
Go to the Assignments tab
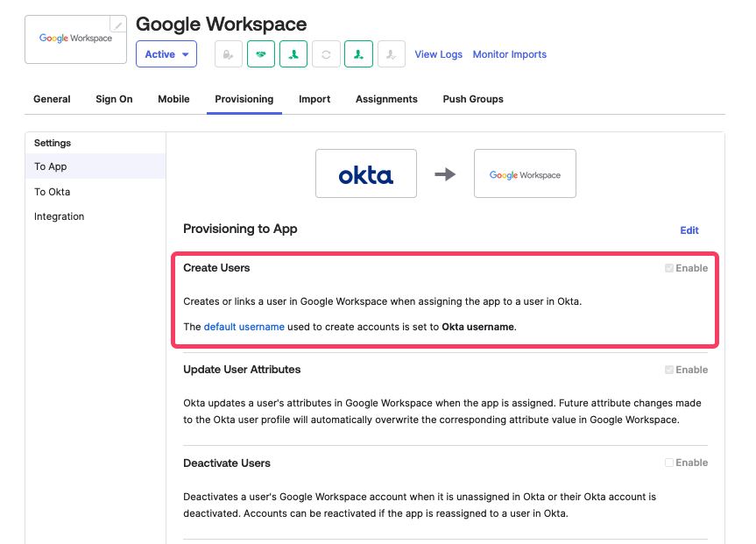click(x=386, y=99)
